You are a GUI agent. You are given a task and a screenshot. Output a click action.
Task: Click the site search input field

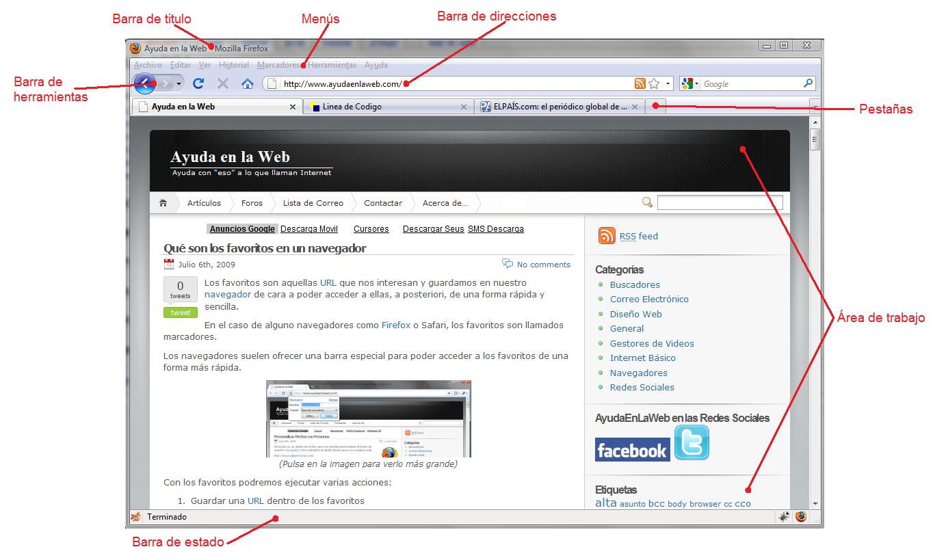point(720,202)
